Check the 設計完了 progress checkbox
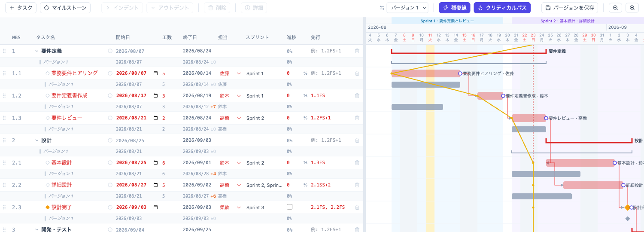This screenshot has width=644, height=232. pyautogui.click(x=289, y=207)
